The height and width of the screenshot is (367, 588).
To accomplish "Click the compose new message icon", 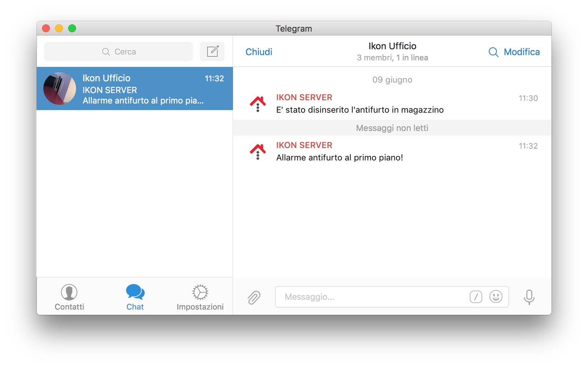I will pos(212,51).
